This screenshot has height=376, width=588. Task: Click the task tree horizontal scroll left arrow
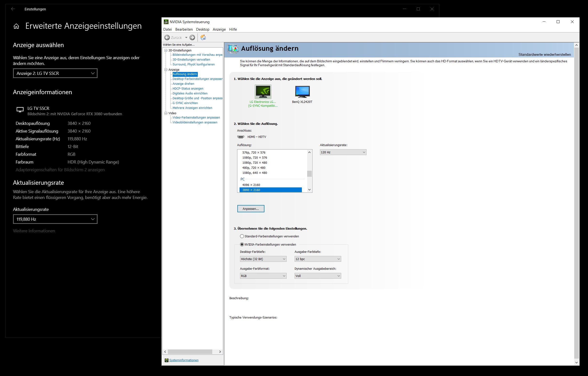165,352
